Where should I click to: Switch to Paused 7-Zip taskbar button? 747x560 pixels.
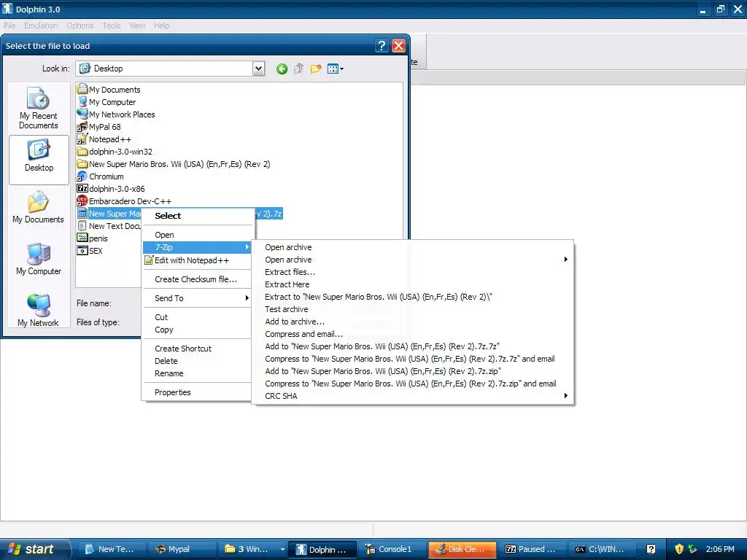533,549
